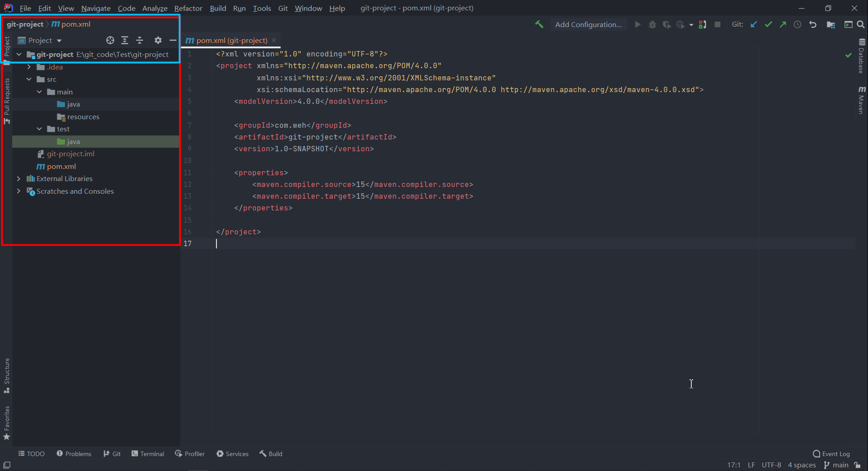Open the Profiler tool window
868x471 pixels.
coord(190,454)
